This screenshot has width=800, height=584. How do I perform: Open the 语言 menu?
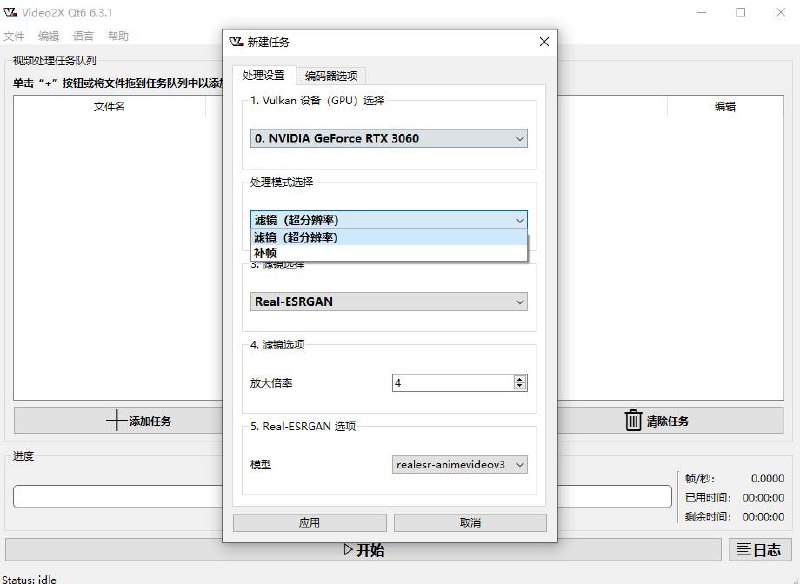click(x=83, y=36)
